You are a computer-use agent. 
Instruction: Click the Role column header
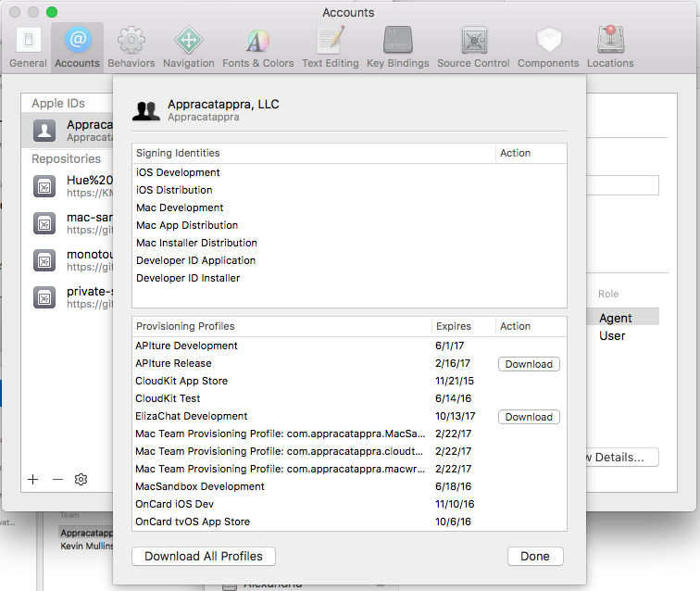pyautogui.click(x=608, y=294)
